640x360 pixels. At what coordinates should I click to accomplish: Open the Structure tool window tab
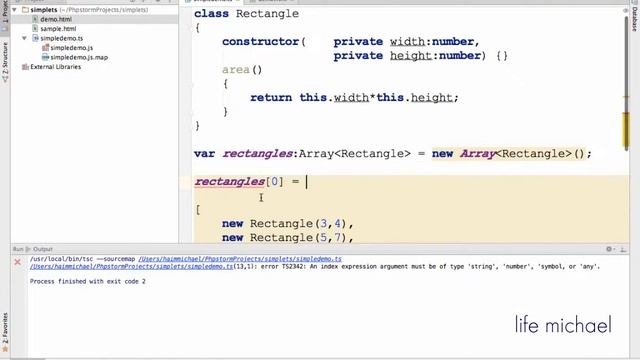pos(5,62)
